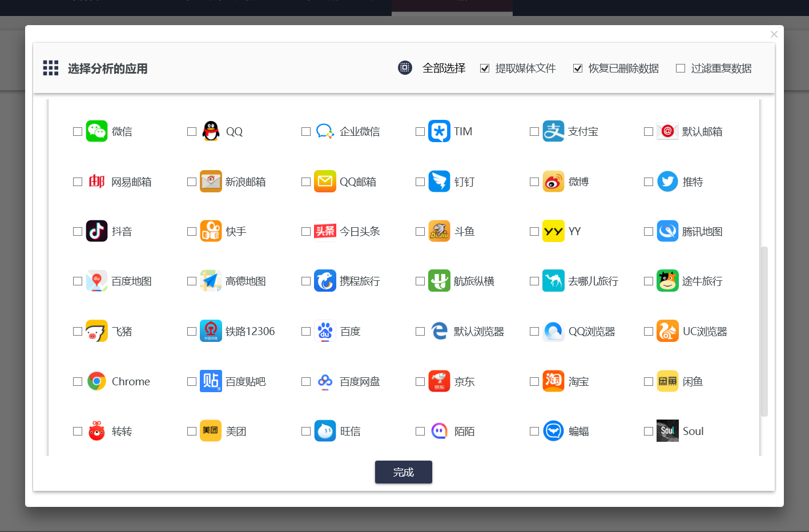Click the Kuaishou (快手) icon

pos(211,231)
